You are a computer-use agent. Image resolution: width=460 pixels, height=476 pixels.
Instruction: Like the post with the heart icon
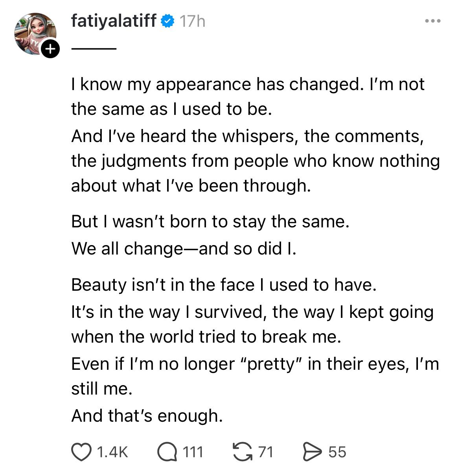[81, 452]
